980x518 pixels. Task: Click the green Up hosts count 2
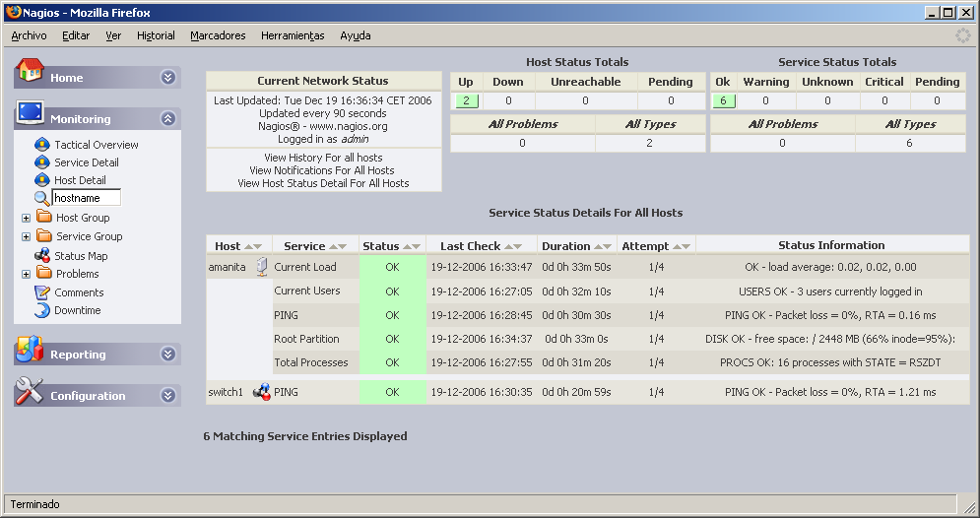[466, 100]
